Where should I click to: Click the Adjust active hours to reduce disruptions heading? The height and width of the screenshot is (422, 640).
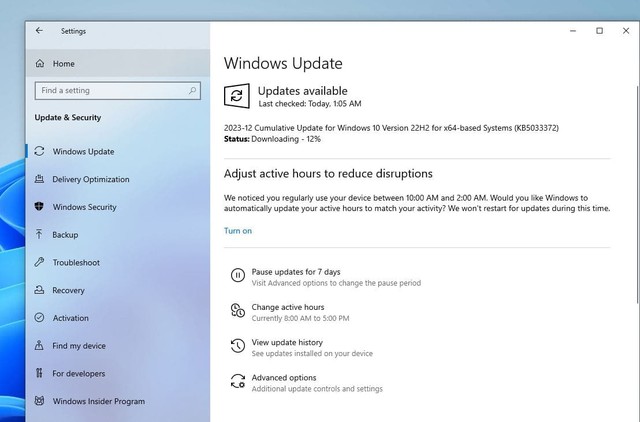328,174
